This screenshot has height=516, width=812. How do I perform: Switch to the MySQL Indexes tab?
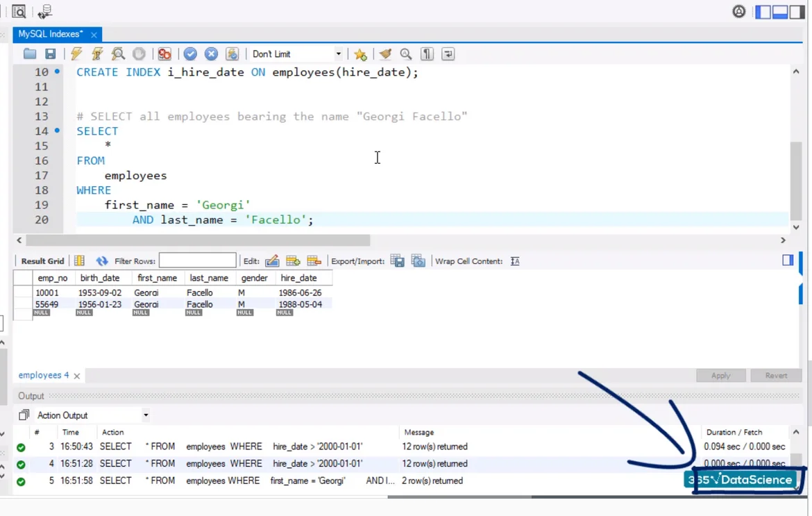(50, 34)
